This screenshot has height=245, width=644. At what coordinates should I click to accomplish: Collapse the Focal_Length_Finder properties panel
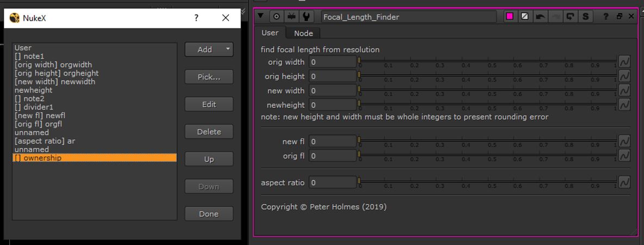(x=262, y=16)
